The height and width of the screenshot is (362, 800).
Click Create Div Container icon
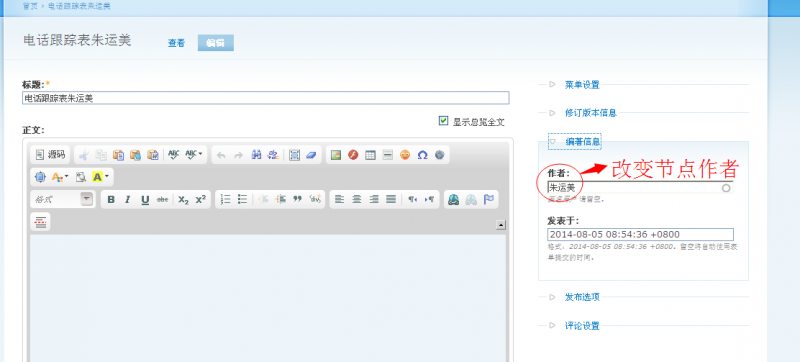point(315,200)
